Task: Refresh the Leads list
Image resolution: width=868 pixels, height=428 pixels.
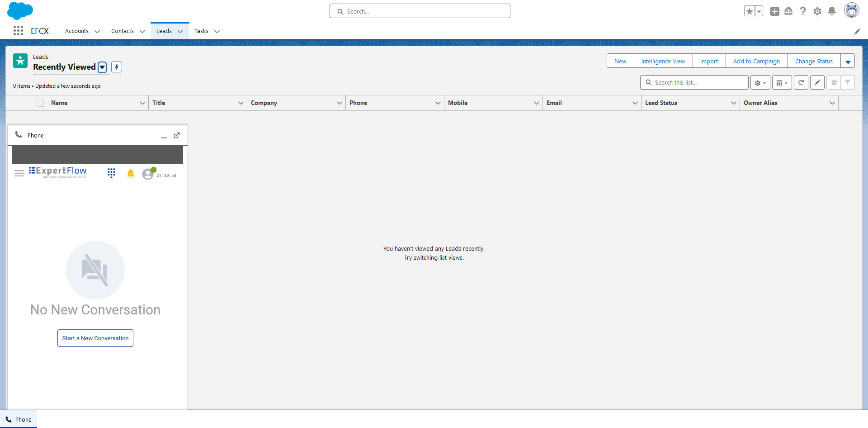Action: (801, 83)
